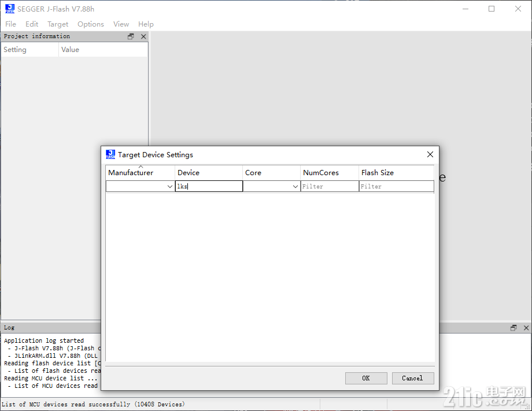Click the Device filter field containing lks
The width and height of the screenshot is (532, 411).
click(209, 186)
